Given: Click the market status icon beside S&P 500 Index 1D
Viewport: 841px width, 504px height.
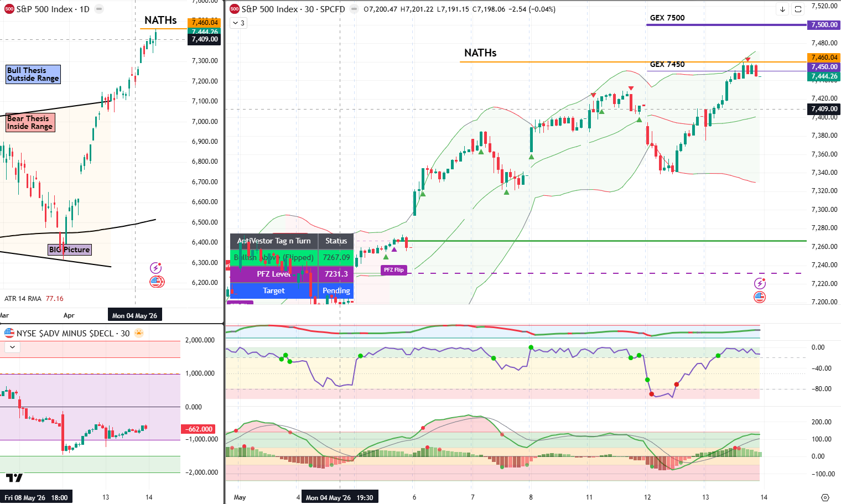Looking at the screenshot, I should click(98, 9).
